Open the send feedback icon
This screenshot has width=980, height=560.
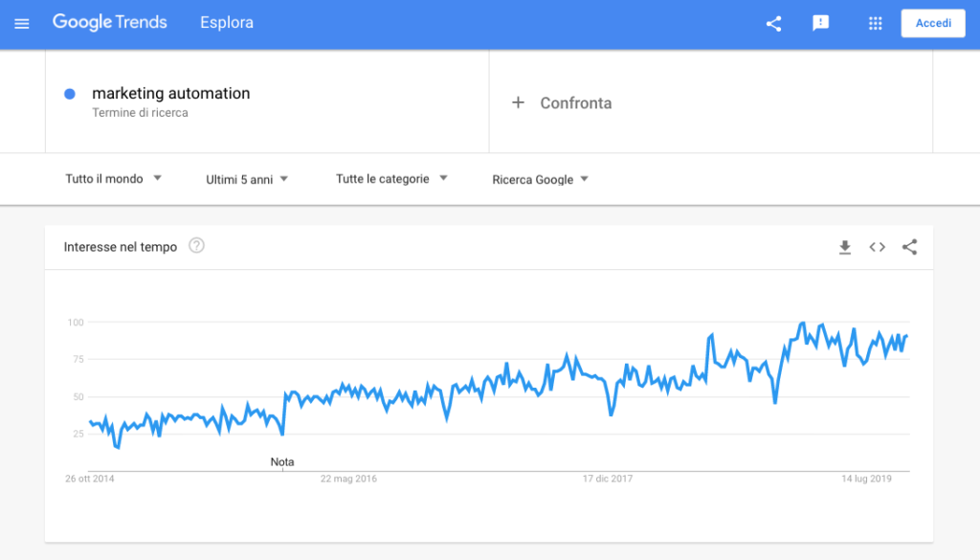coord(820,23)
